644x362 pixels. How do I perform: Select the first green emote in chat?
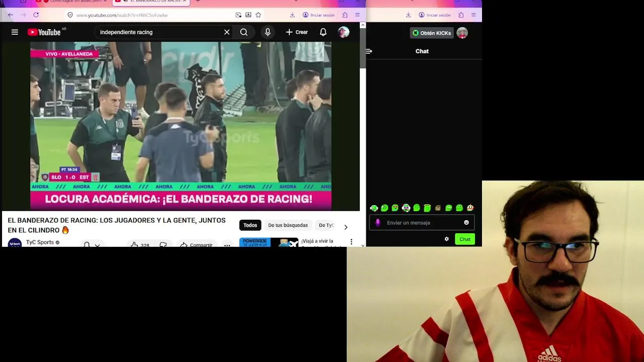374,208
